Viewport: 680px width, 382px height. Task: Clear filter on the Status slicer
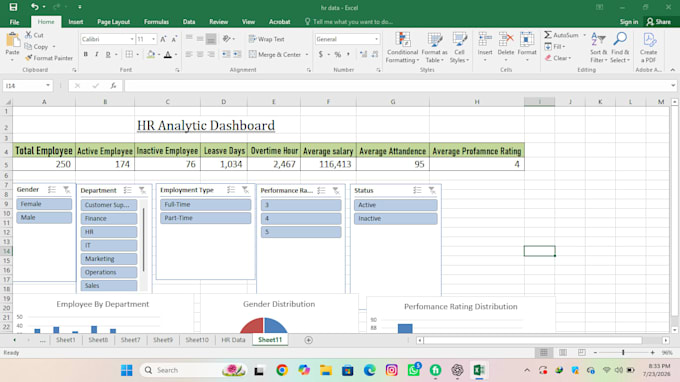pyautogui.click(x=432, y=190)
